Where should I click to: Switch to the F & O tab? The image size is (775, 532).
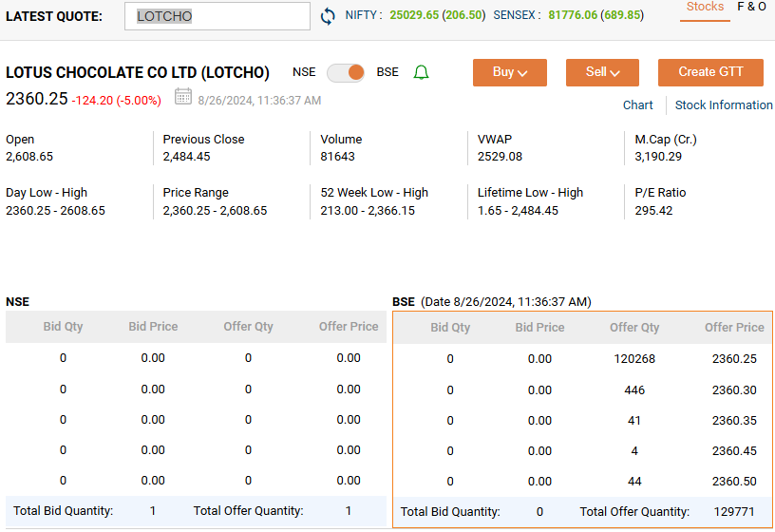click(751, 7)
